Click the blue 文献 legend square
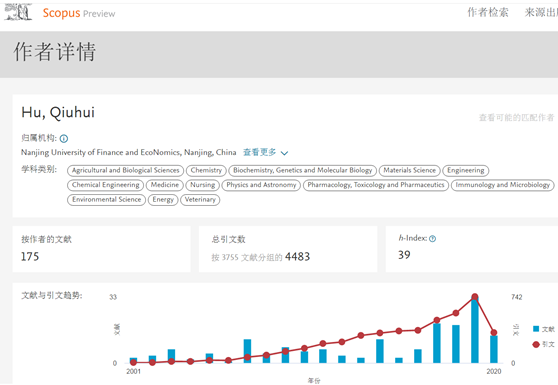Image resolution: width=558 pixels, height=385 pixels. pyautogui.click(x=536, y=329)
